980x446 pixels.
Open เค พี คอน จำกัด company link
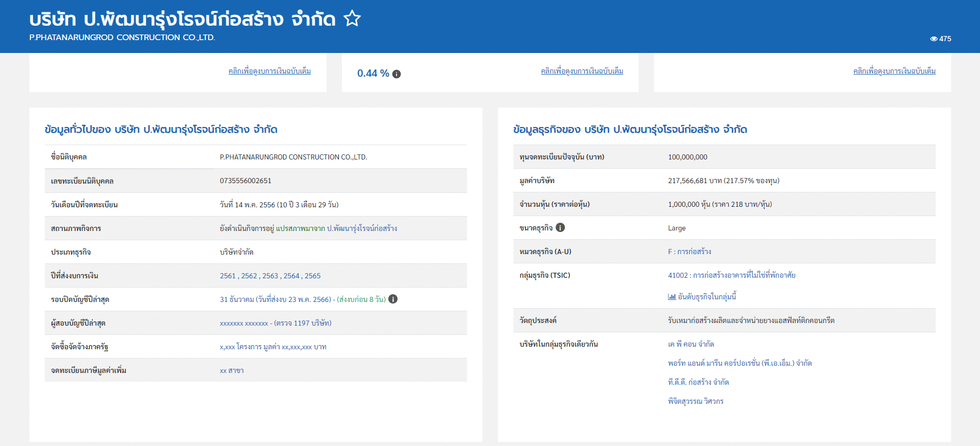pos(691,344)
